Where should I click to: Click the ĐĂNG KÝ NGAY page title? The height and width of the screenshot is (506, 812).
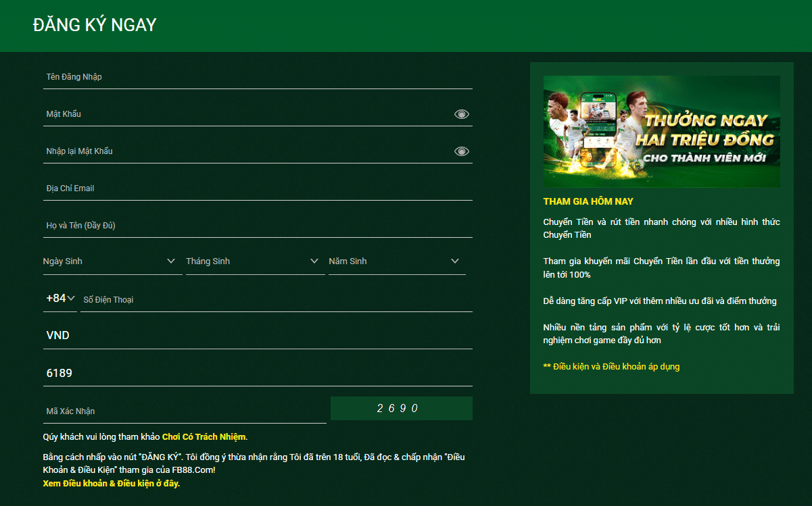pyautogui.click(x=95, y=25)
